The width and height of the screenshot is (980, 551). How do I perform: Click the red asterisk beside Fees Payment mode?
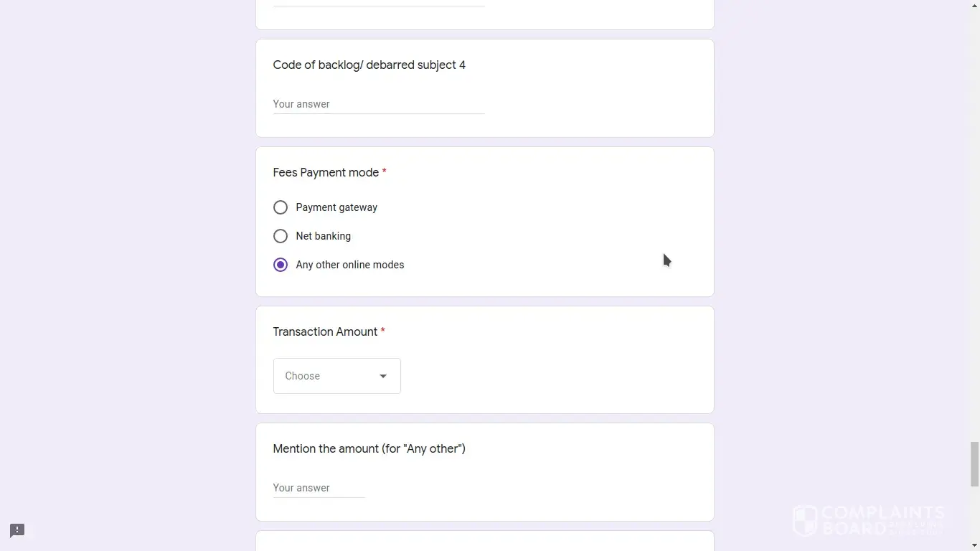pyautogui.click(x=385, y=172)
